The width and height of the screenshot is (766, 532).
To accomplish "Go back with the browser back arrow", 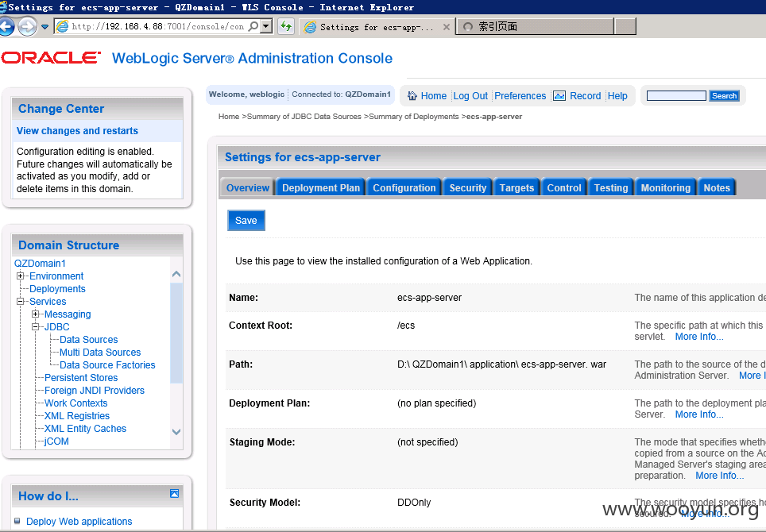I will pyautogui.click(x=6, y=26).
